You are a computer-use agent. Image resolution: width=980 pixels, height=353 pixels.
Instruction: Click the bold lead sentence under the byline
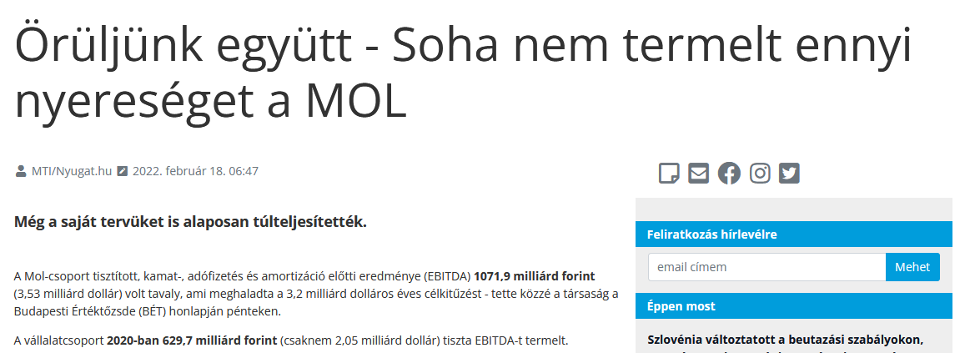tap(190, 222)
